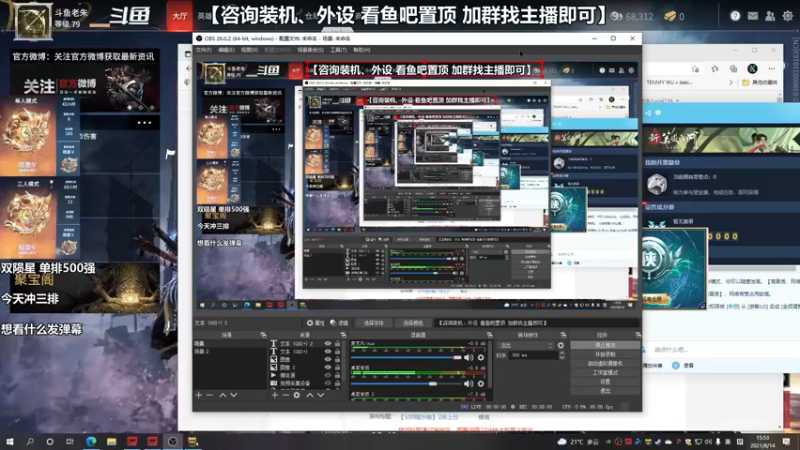Toggle visibility of 图像 source
Screen dimensions: 800x450
[x=328, y=359]
